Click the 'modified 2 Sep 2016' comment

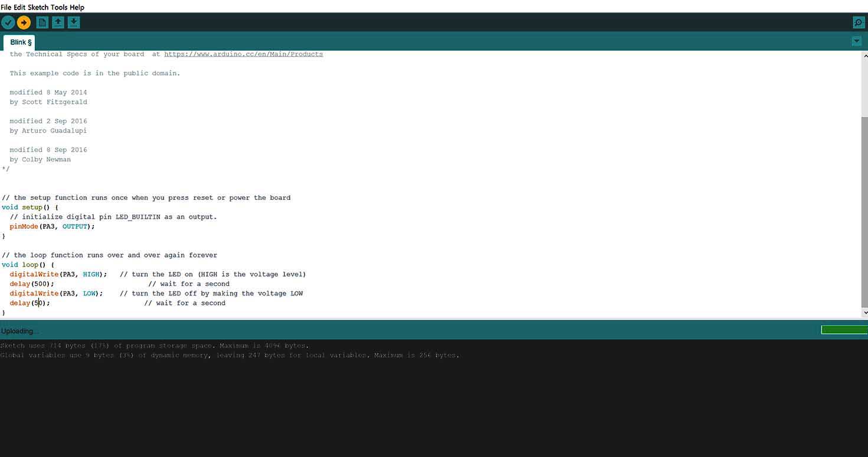48,121
